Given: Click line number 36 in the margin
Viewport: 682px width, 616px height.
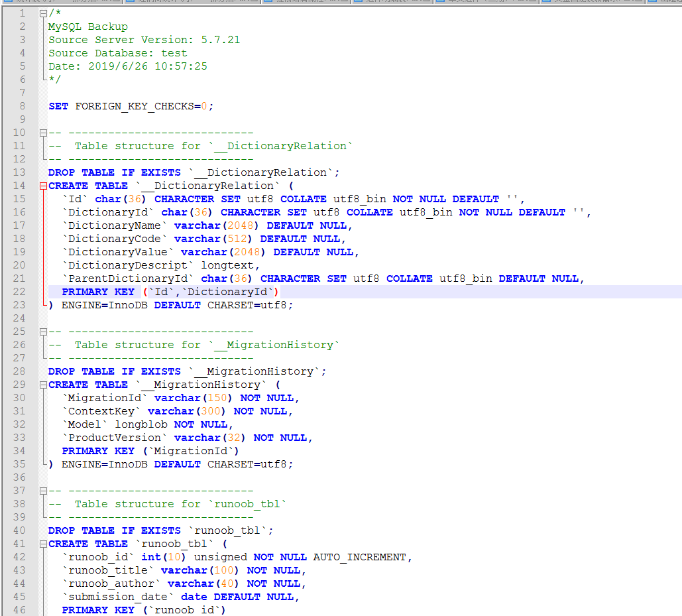Looking at the screenshot, I should tap(19, 477).
